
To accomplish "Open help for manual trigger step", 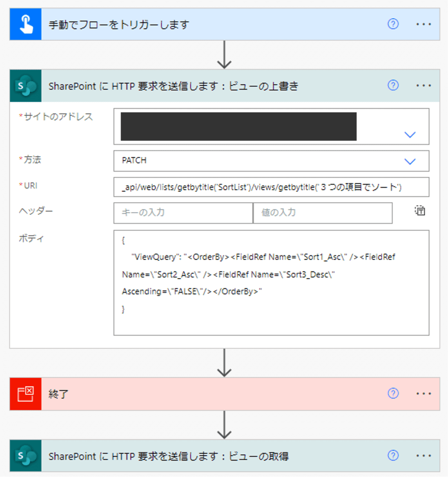I will pos(393,24).
